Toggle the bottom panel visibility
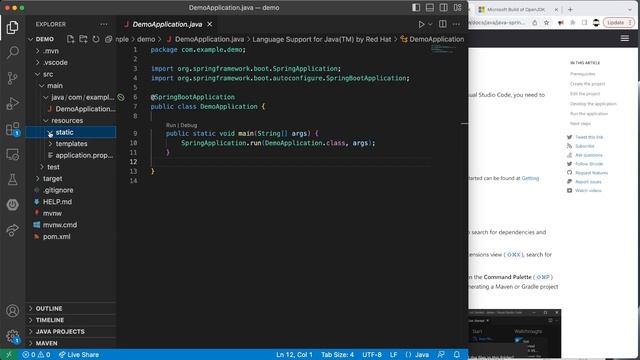The width and height of the screenshot is (640, 360). pos(430,7)
